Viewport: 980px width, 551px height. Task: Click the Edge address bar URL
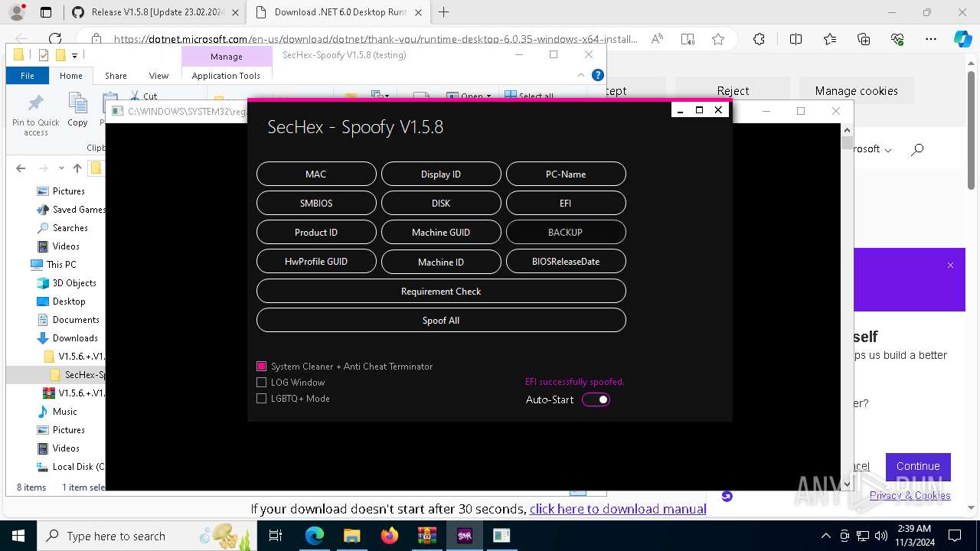click(x=375, y=39)
